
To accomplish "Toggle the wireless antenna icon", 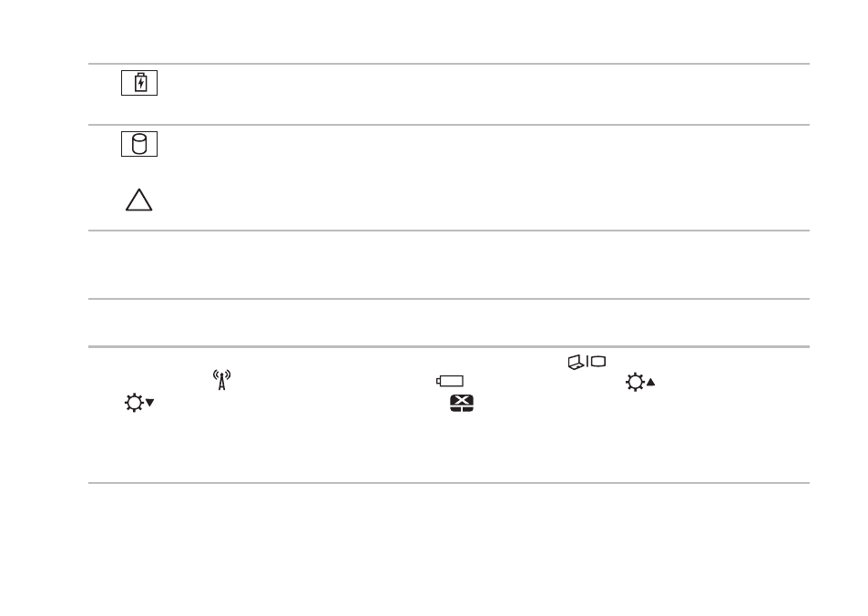I will [222, 380].
